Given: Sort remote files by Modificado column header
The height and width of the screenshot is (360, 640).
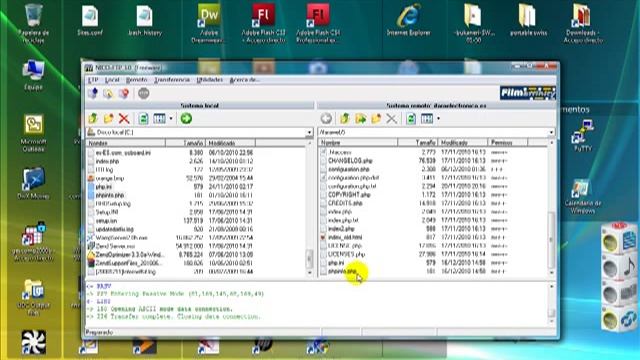Looking at the screenshot, I should click(x=463, y=142).
